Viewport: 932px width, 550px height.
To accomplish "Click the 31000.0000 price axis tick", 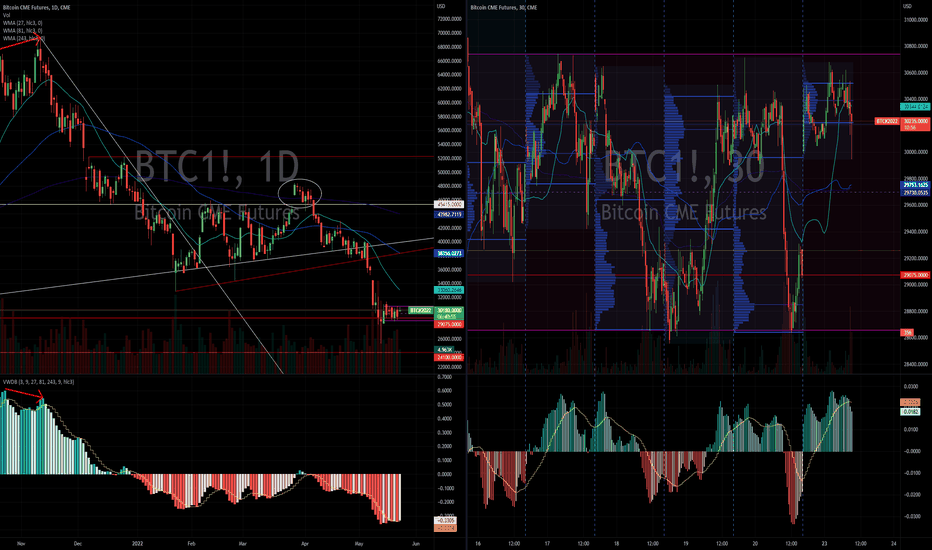I will pos(916,20).
